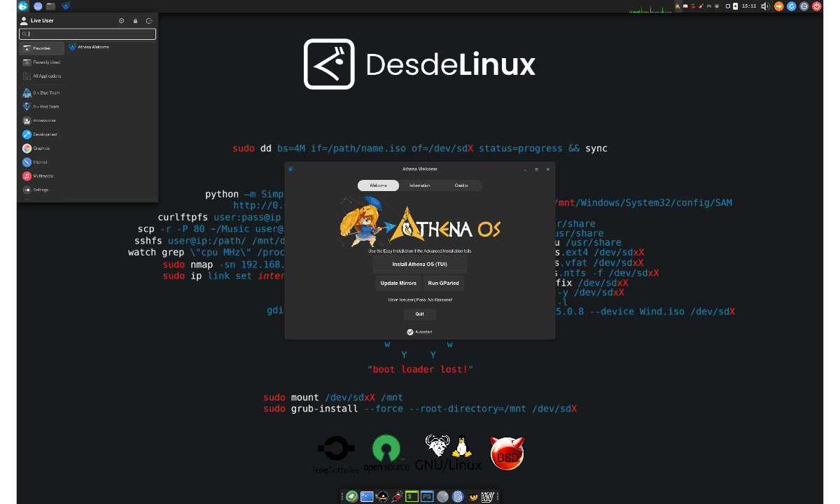Image resolution: width=840 pixels, height=504 pixels.
Task: Click the cherry tray icon
Action: pyautogui.click(x=693, y=6)
